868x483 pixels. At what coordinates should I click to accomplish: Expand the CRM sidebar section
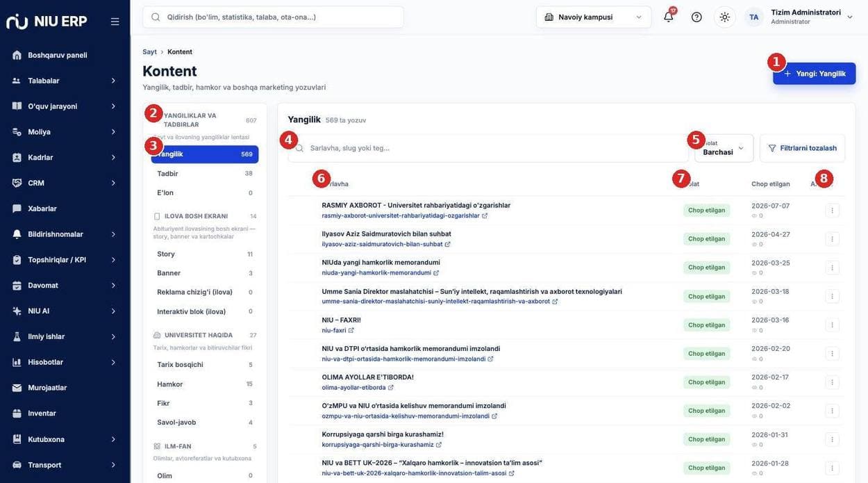(x=65, y=183)
